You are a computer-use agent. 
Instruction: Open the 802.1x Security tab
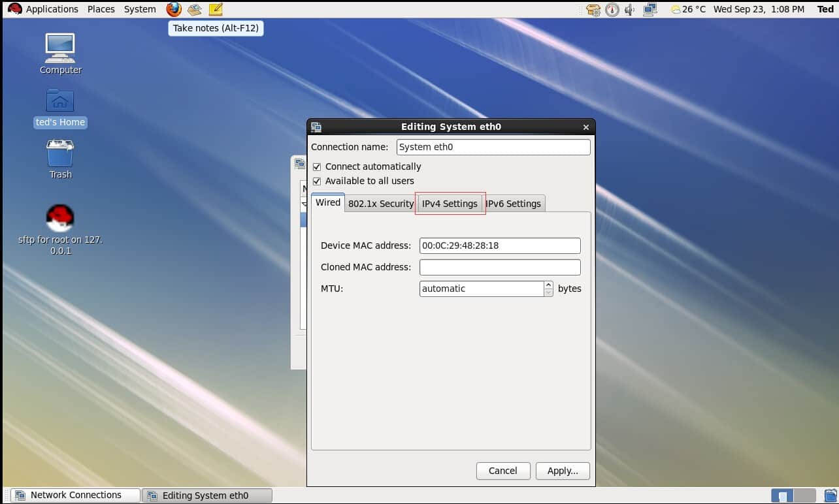381,204
